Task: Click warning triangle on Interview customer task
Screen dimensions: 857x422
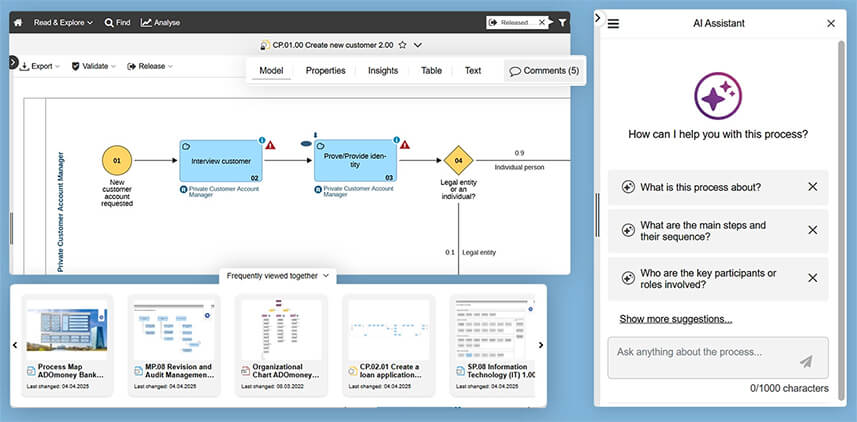Action: pyautogui.click(x=270, y=145)
